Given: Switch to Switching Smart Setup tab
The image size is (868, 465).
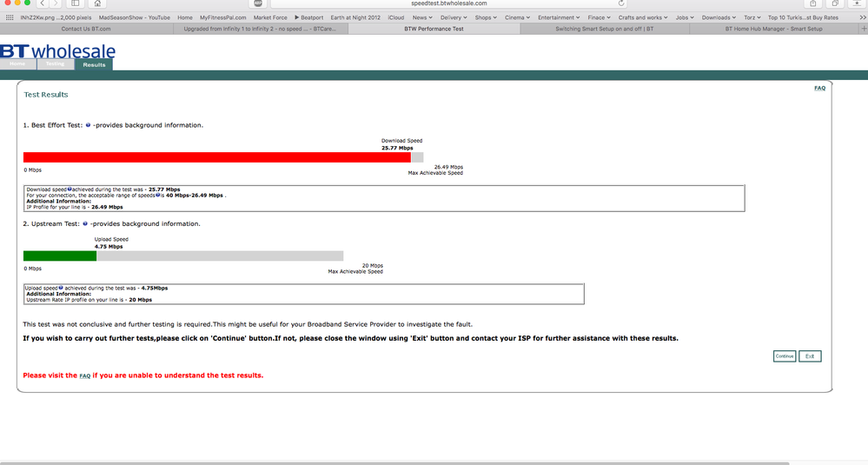Looking at the screenshot, I should pyautogui.click(x=605, y=29).
